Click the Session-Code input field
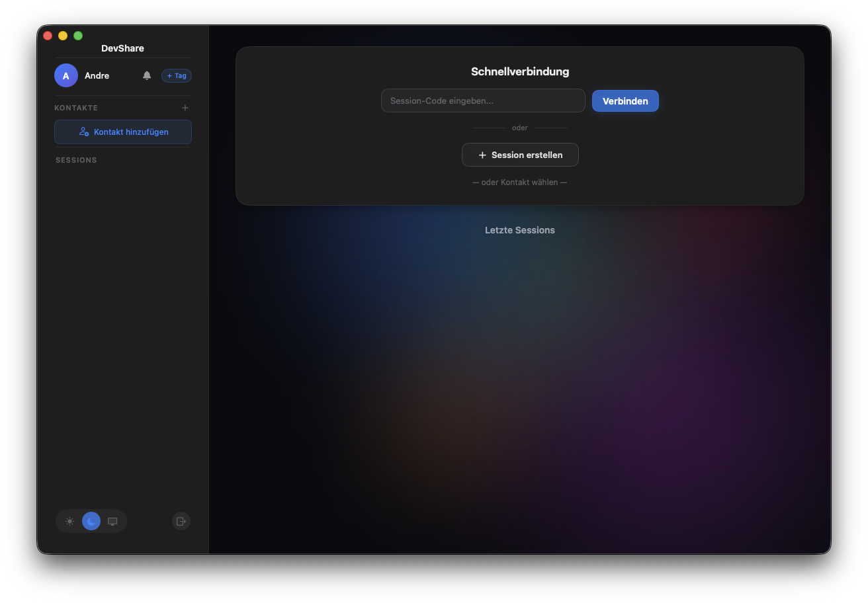The width and height of the screenshot is (868, 603). click(483, 100)
